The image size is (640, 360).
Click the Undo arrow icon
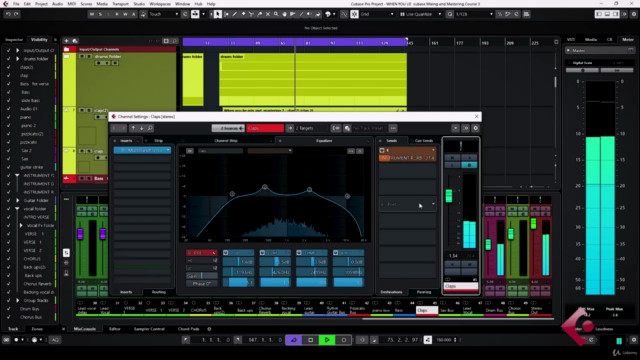tap(8, 14)
